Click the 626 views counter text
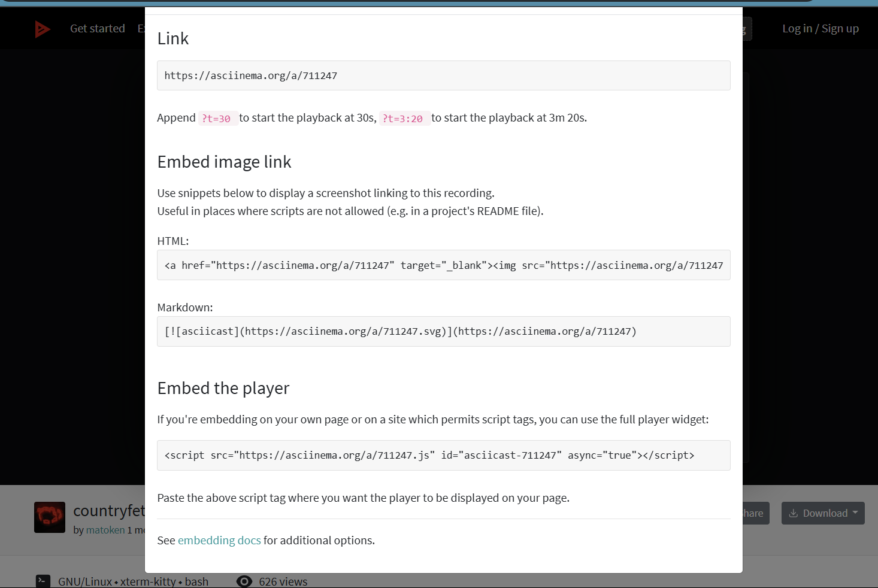878x588 pixels. click(x=283, y=581)
